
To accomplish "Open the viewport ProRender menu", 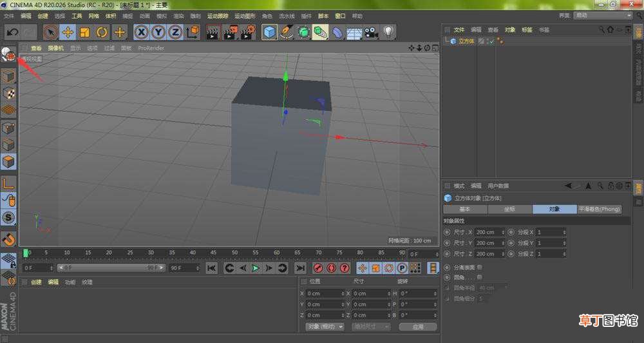I will pos(151,48).
